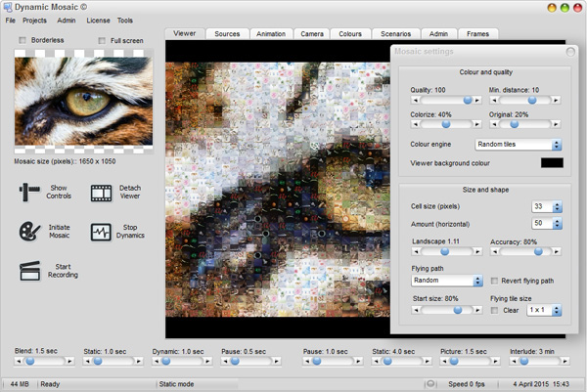Image resolution: width=587 pixels, height=392 pixels.
Task: Open the Flying tile size 1 x 1 dropdown
Action: (543, 310)
